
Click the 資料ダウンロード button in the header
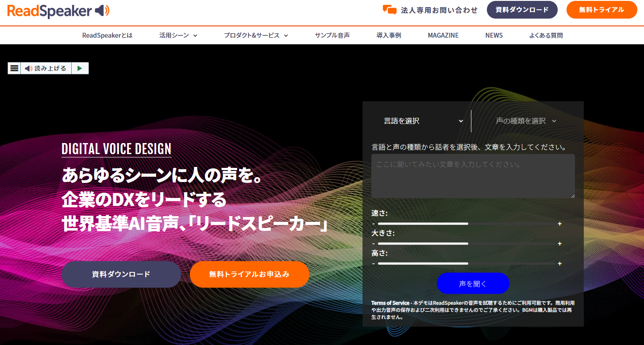click(522, 10)
